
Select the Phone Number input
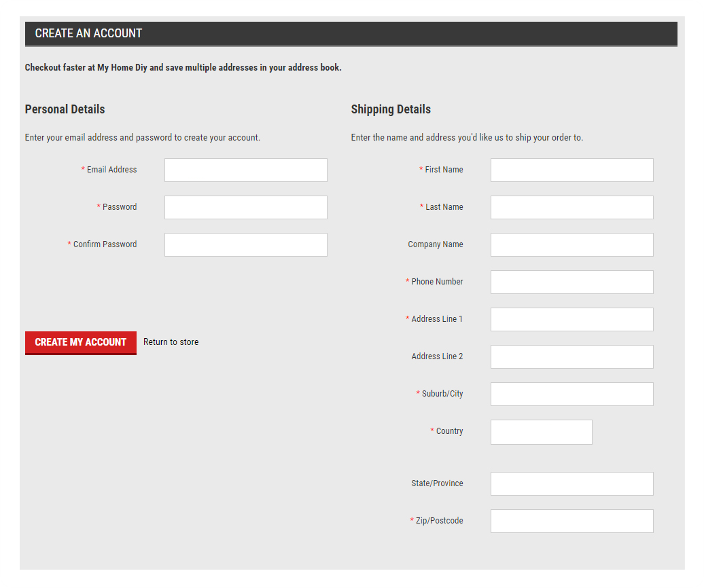pos(571,282)
